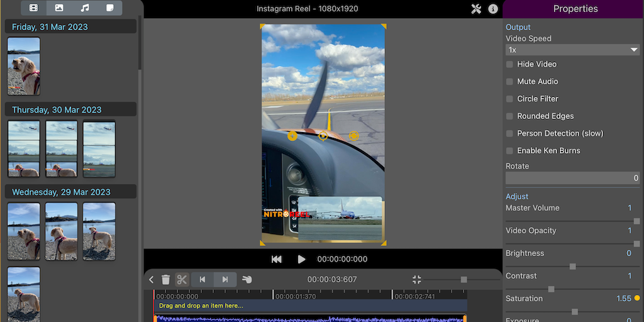
Task: Enable Person Detection (slow) checkbox
Action: click(509, 133)
